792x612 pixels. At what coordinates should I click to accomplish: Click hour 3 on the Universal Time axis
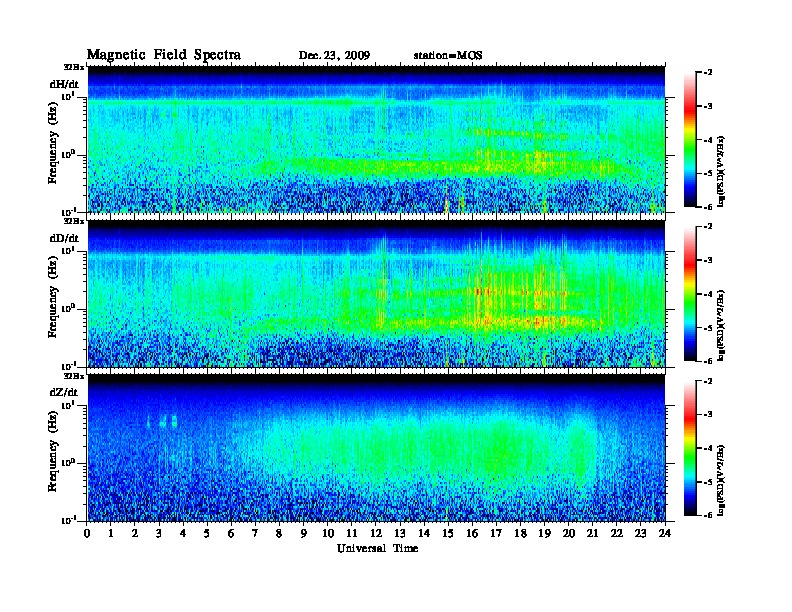tap(159, 533)
